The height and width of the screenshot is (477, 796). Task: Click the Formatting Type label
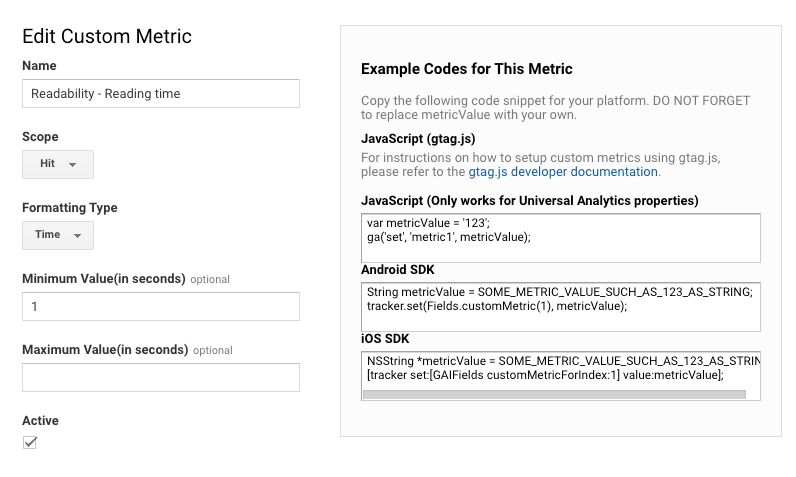click(x=70, y=208)
